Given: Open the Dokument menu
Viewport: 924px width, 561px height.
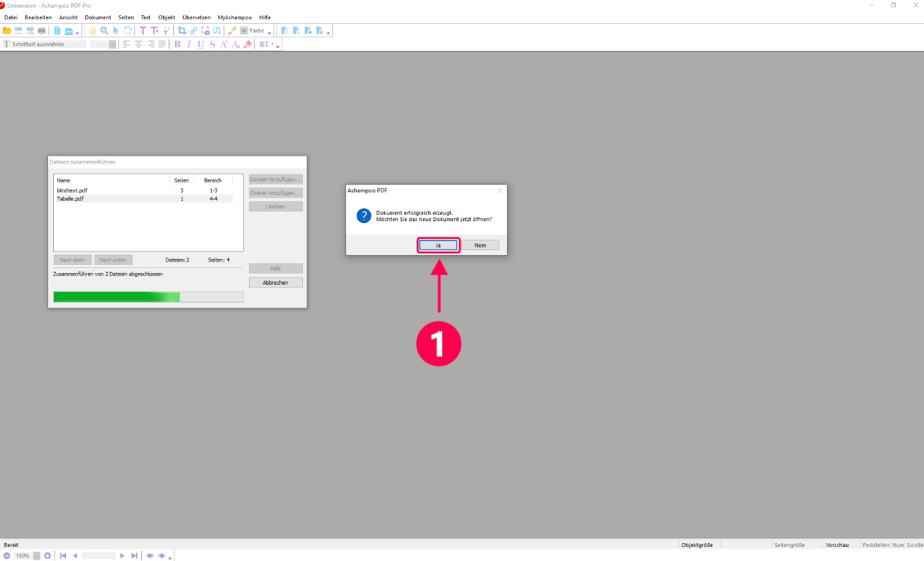Looking at the screenshot, I should pos(98,17).
